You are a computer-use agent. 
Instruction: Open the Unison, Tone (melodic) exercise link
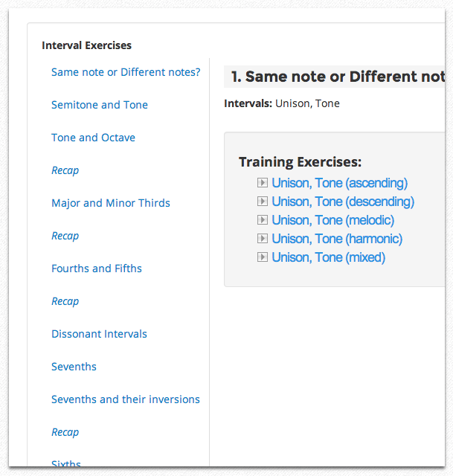pyautogui.click(x=332, y=220)
